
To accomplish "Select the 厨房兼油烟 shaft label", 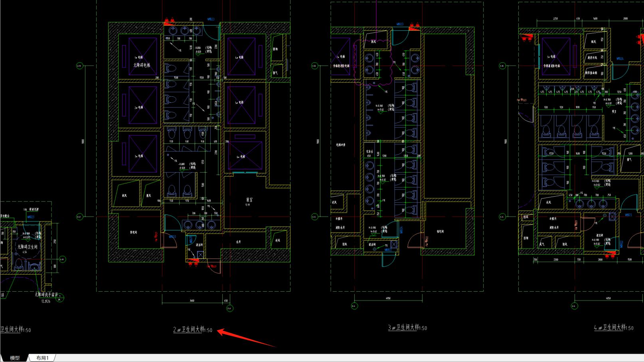I will tap(591, 73).
